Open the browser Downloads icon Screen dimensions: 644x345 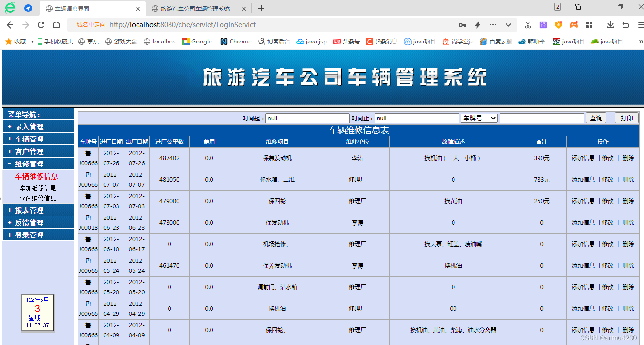[611, 24]
